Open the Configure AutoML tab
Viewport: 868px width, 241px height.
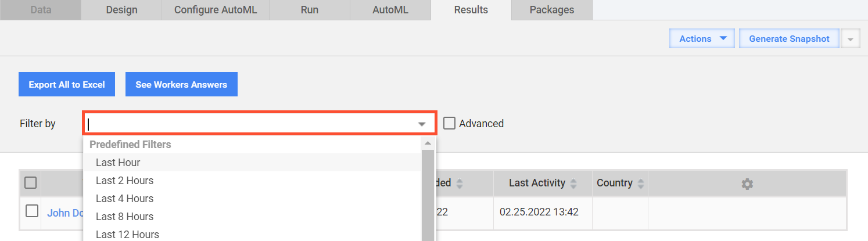pyautogui.click(x=216, y=10)
